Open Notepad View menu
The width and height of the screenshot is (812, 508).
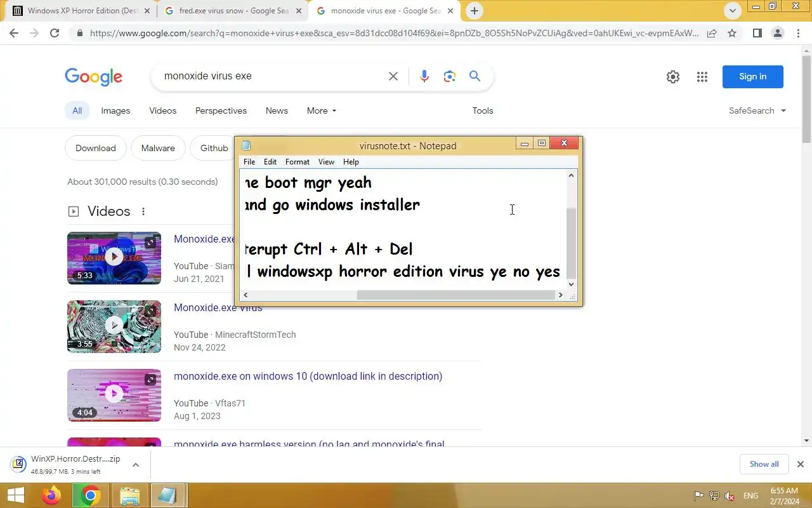pyautogui.click(x=326, y=162)
